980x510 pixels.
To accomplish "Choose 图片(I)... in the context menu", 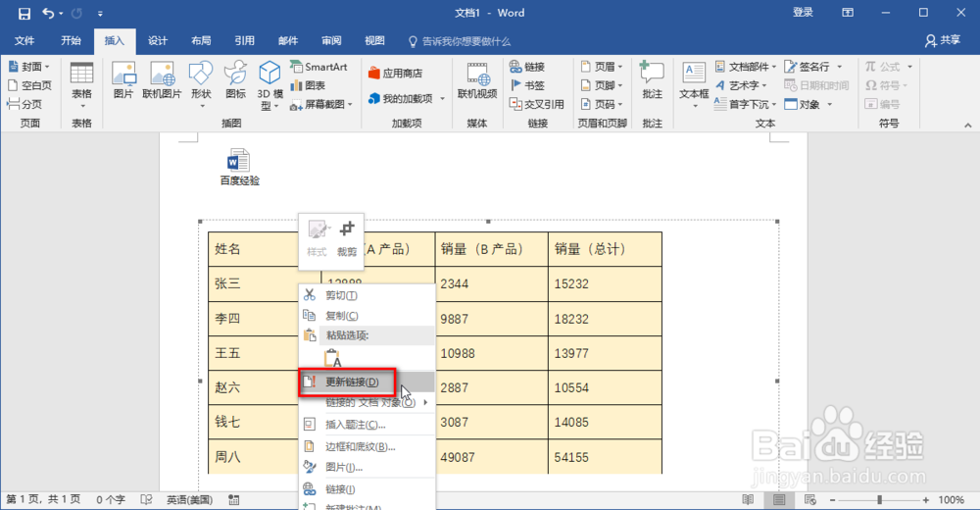I will point(367,467).
